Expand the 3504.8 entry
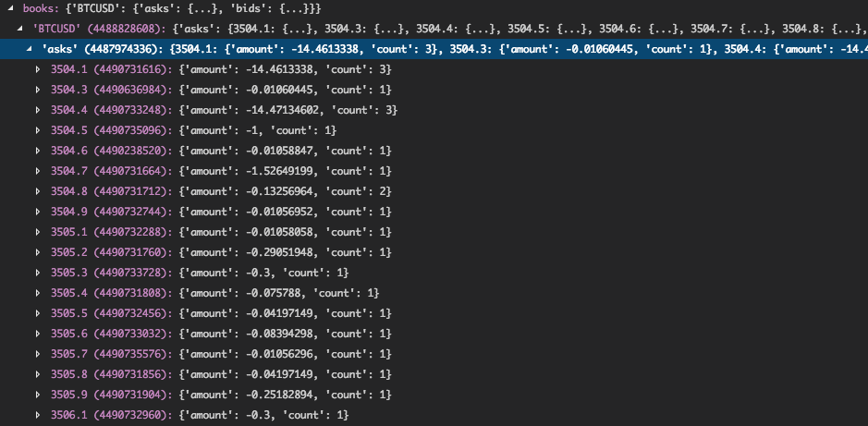 coord(38,192)
